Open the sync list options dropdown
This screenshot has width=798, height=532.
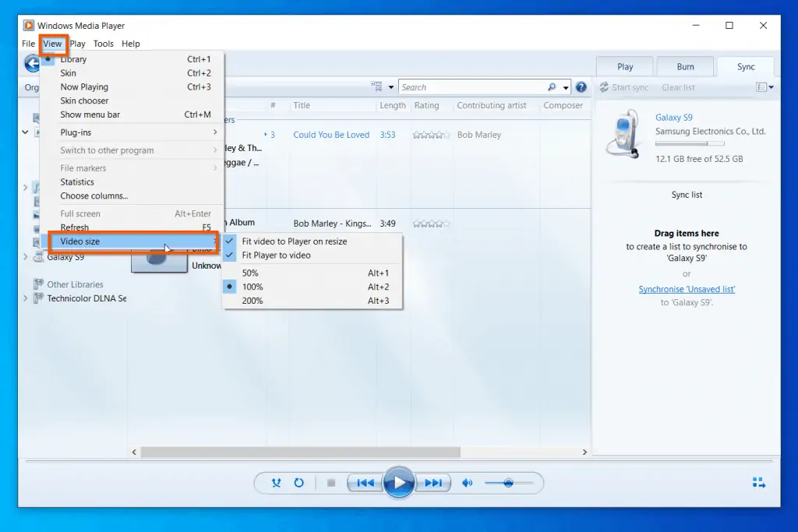tap(762, 87)
